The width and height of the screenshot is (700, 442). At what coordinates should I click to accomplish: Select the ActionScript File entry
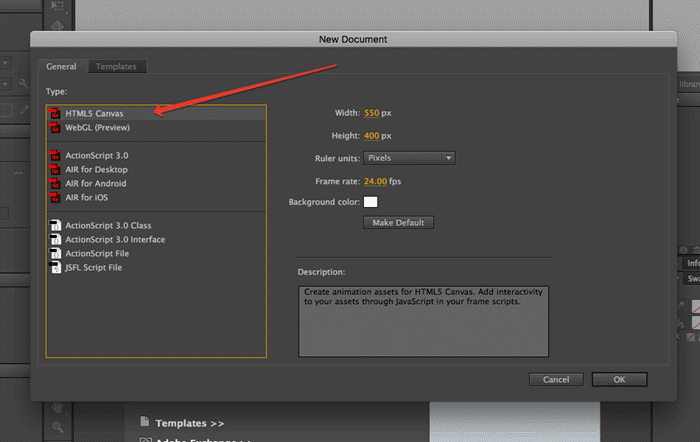click(100, 254)
